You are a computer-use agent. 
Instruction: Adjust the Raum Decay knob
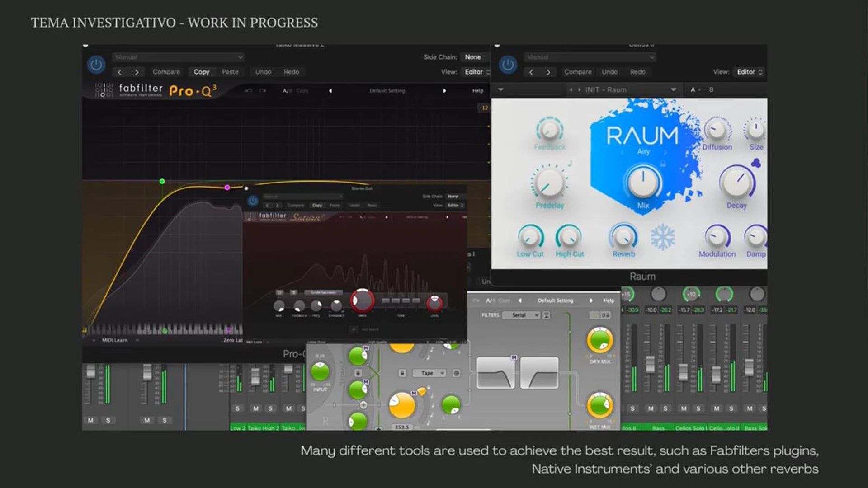[x=737, y=182]
